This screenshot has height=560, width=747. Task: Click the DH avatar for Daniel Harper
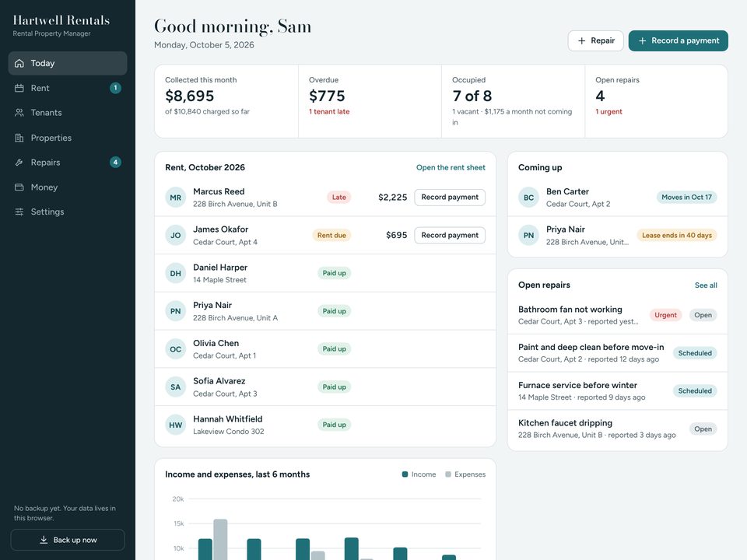(x=175, y=273)
